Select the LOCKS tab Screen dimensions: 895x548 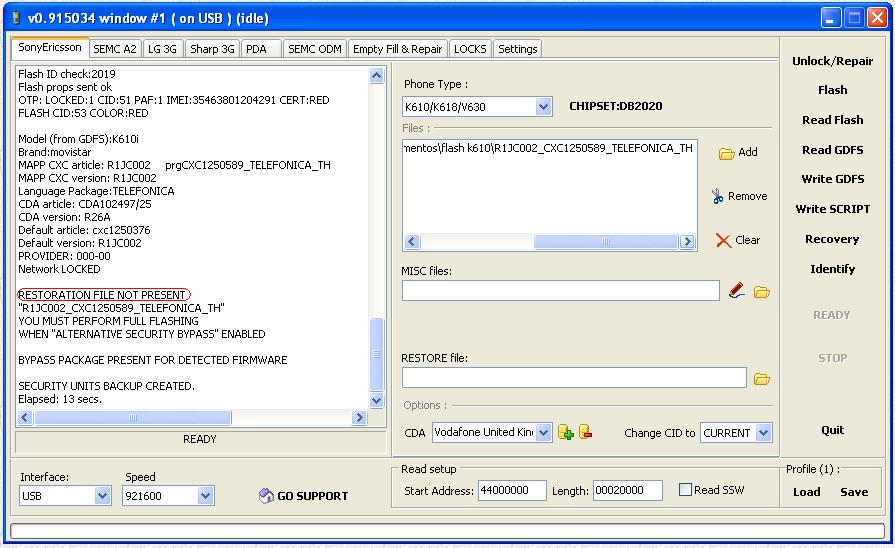pos(470,49)
